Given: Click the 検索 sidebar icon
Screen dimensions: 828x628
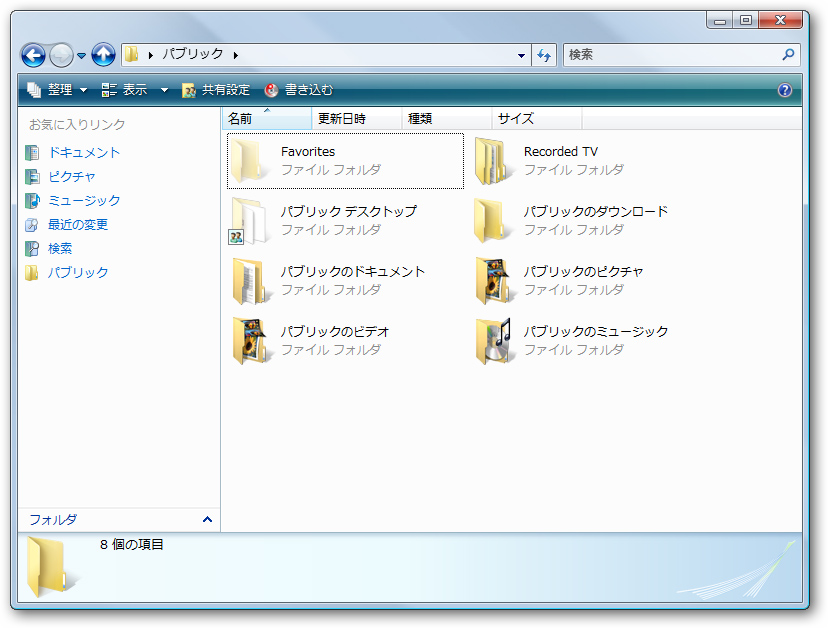Looking at the screenshot, I should pos(35,248).
